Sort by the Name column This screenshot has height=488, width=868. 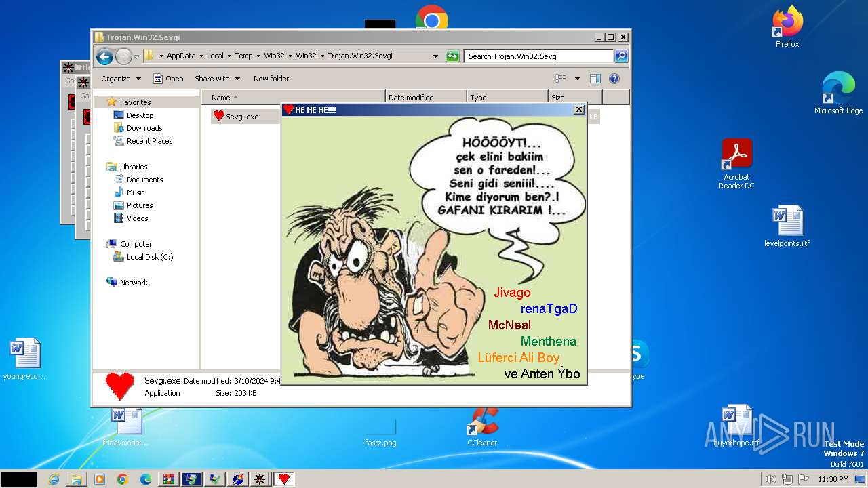coord(293,98)
